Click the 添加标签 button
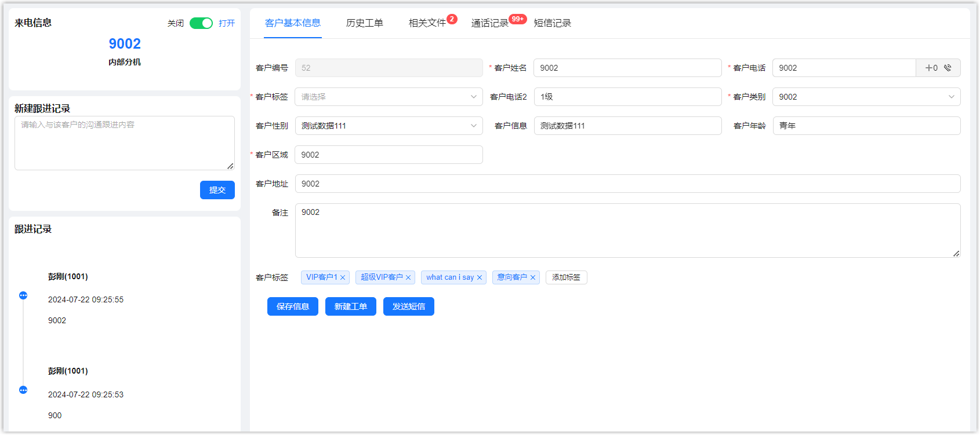The height and width of the screenshot is (435, 980). [566, 277]
